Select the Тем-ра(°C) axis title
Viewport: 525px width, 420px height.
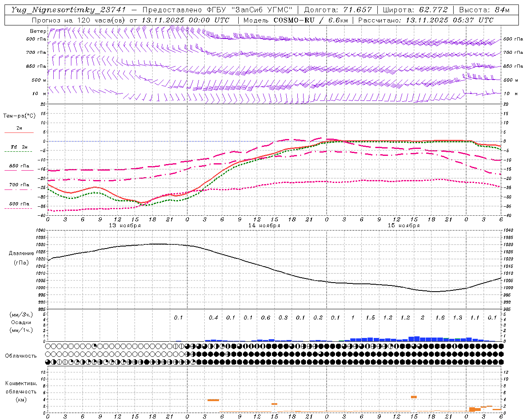[19, 116]
